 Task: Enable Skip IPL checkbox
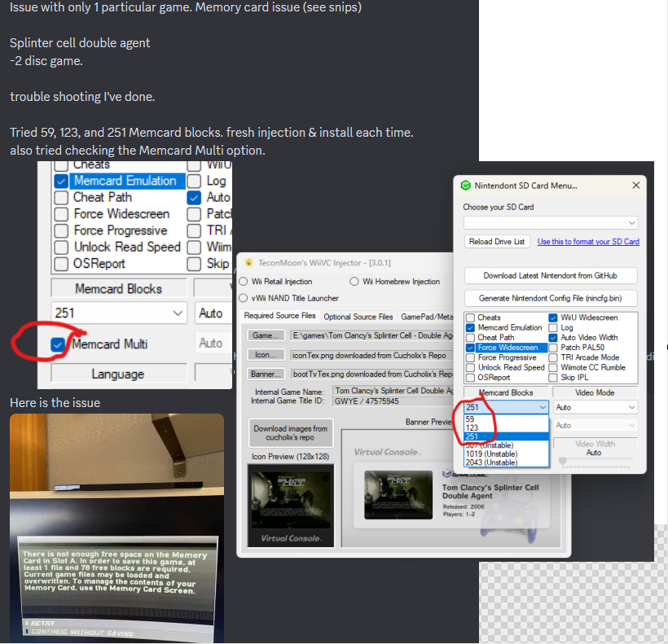tap(553, 378)
